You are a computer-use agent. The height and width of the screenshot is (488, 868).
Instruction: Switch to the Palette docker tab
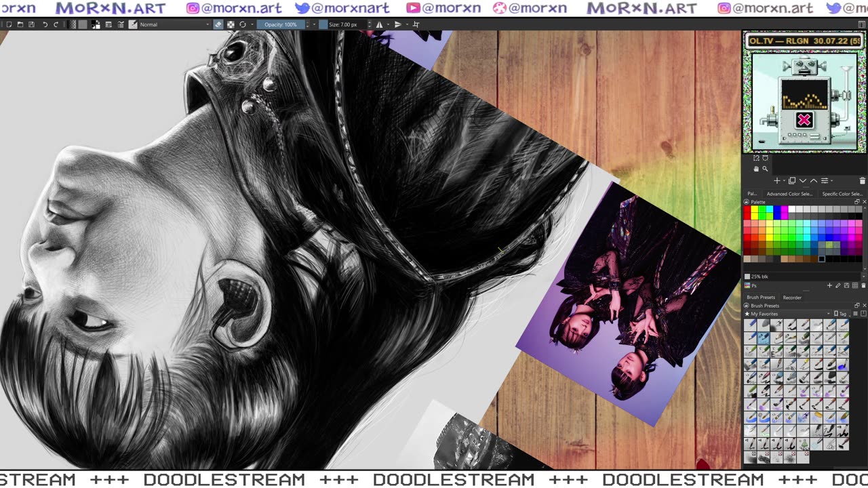tap(752, 194)
